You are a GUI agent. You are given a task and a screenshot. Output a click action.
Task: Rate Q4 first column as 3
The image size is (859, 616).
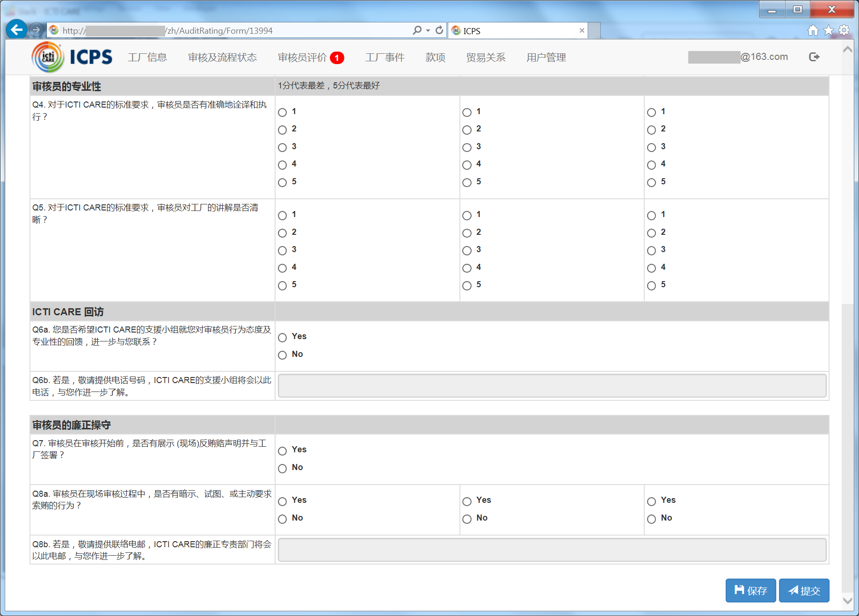coord(283,147)
